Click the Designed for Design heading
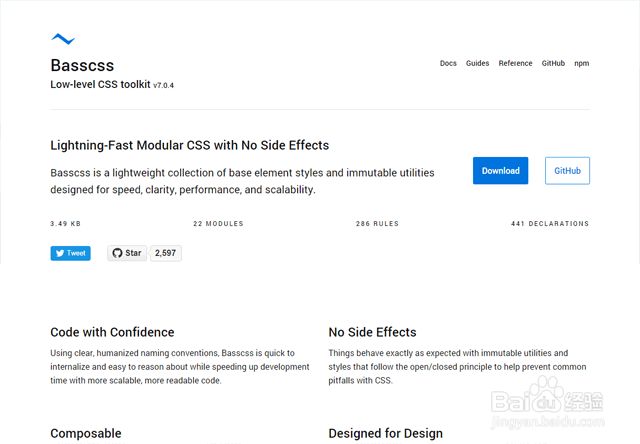 coord(386,433)
